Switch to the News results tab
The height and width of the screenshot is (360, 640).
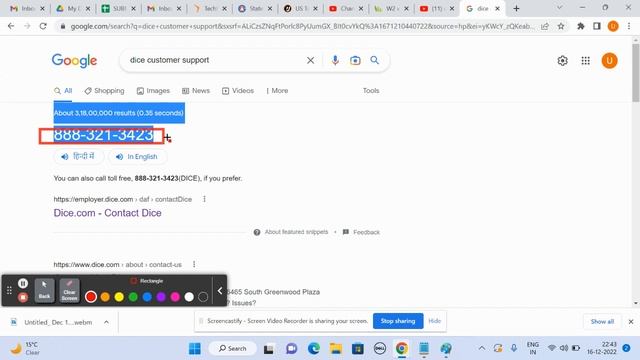(x=196, y=91)
